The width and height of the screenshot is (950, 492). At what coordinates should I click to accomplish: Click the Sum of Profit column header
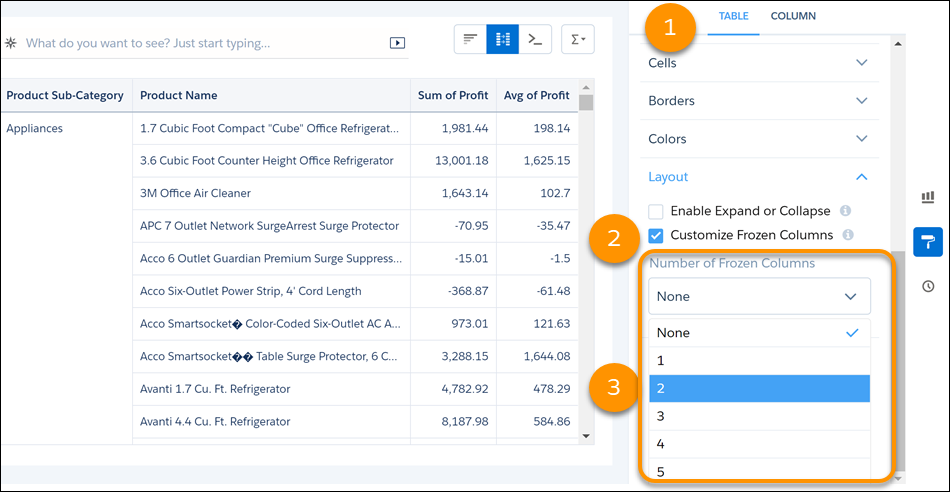tap(453, 95)
